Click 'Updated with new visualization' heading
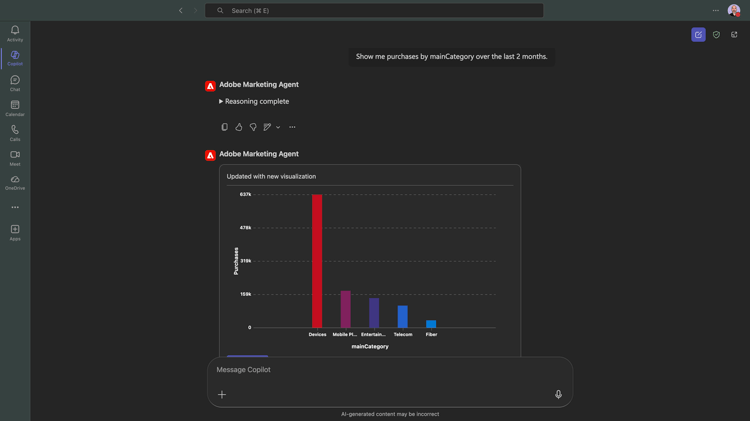 tap(271, 176)
